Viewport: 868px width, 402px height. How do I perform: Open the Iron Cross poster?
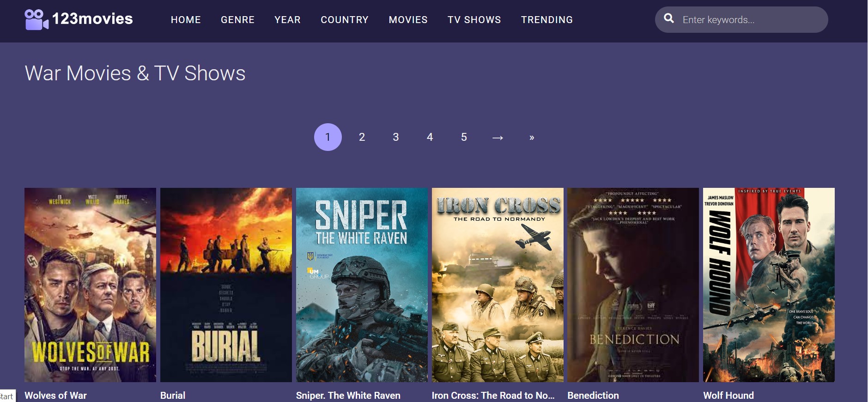498,285
